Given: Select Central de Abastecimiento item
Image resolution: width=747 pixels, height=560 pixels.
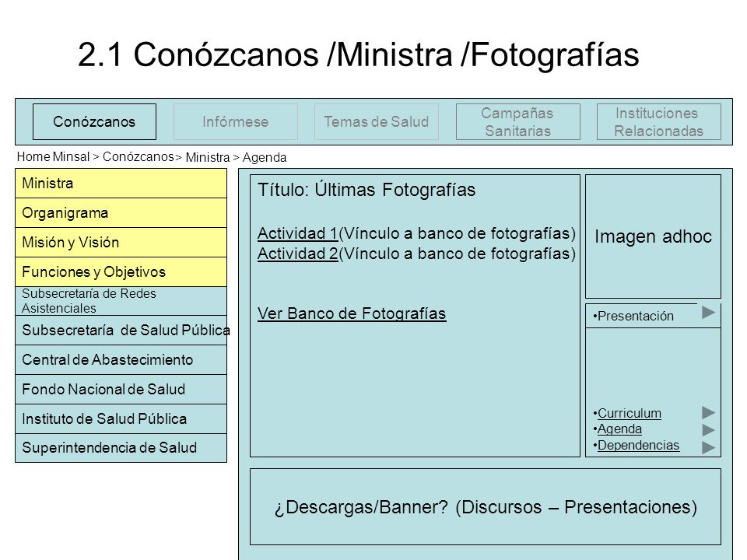Looking at the screenshot, I should point(121,359).
